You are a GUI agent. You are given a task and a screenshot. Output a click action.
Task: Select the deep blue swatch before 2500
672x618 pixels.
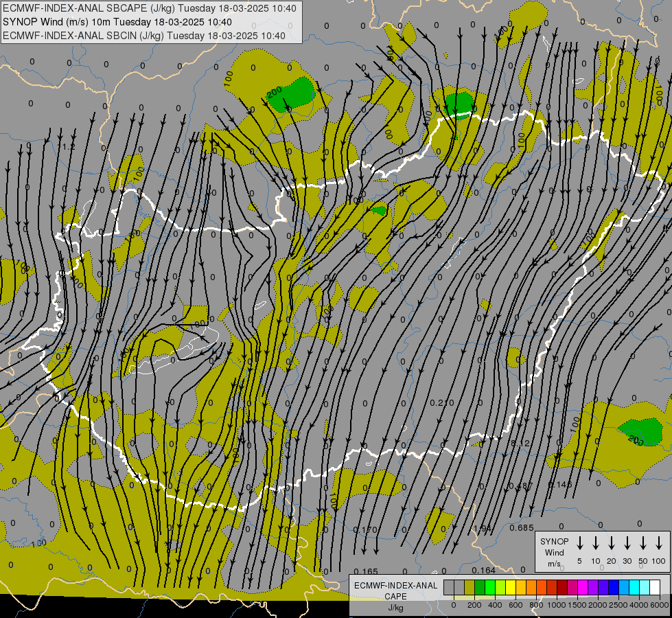pyautogui.click(x=614, y=587)
